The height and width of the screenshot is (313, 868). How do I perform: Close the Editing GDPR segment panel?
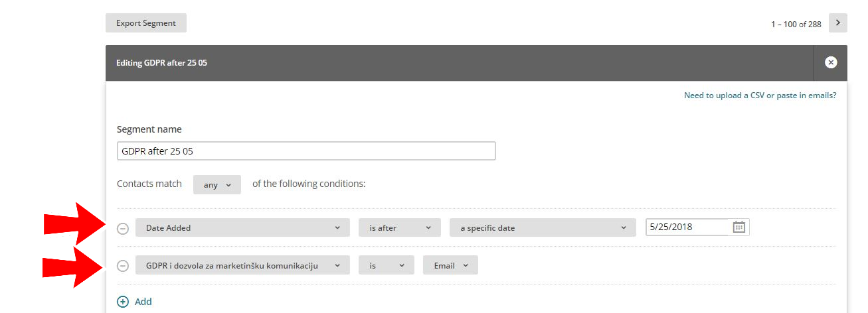830,63
